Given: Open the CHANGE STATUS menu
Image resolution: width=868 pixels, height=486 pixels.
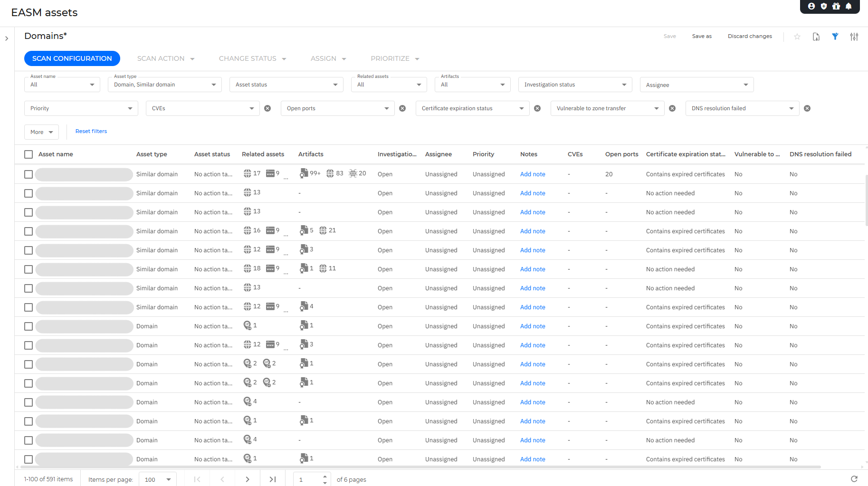Looking at the screenshot, I should [252, 58].
